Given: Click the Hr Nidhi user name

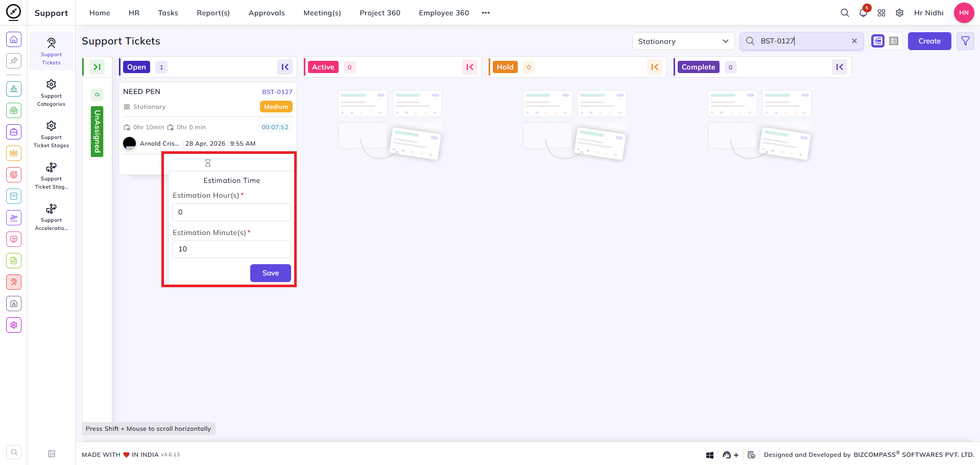Looking at the screenshot, I should (928, 13).
